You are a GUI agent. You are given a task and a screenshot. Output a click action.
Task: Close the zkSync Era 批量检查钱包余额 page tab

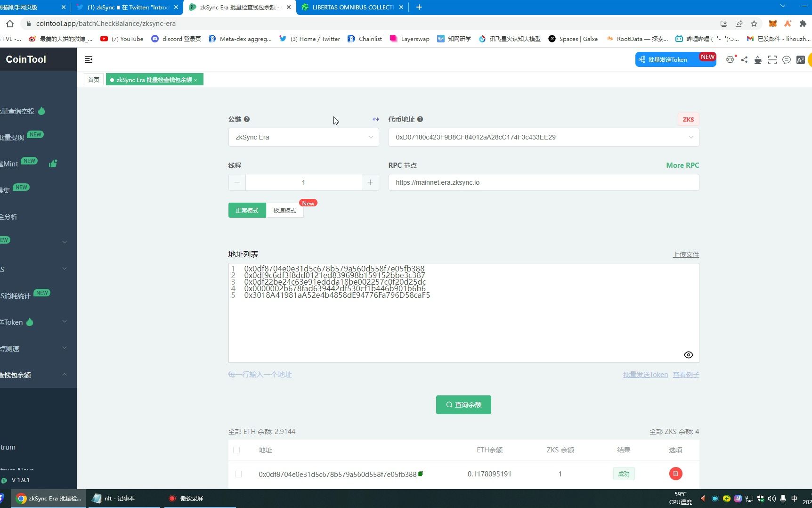195,80
